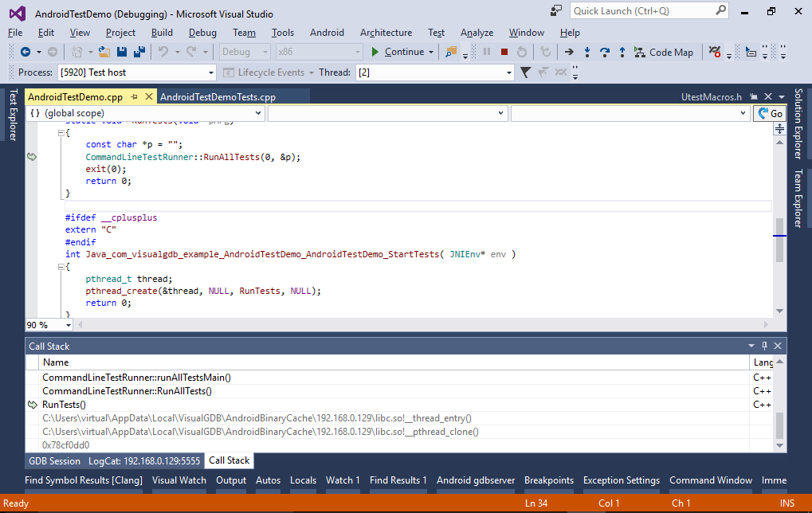812x513 pixels.
Task: Toggle pin on the AndroidTestDemo.cpp tab
Action: 134,97
